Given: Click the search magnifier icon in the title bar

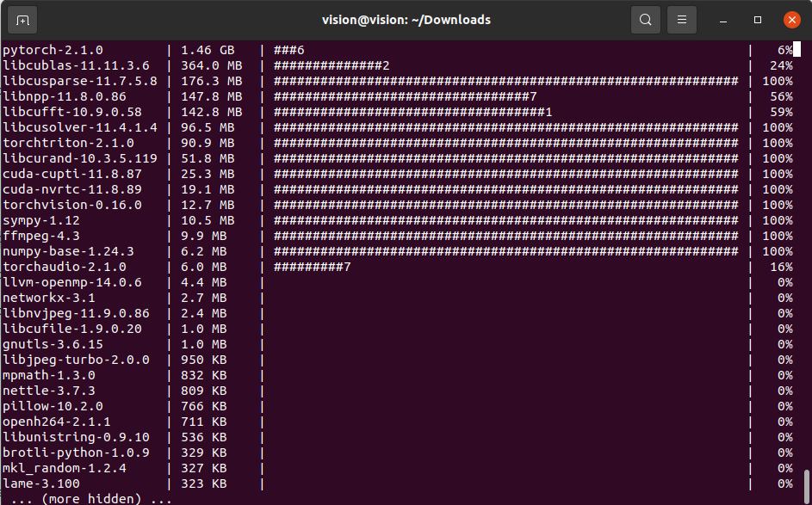Looking at the screenshot, I should (x=645, y=20).
